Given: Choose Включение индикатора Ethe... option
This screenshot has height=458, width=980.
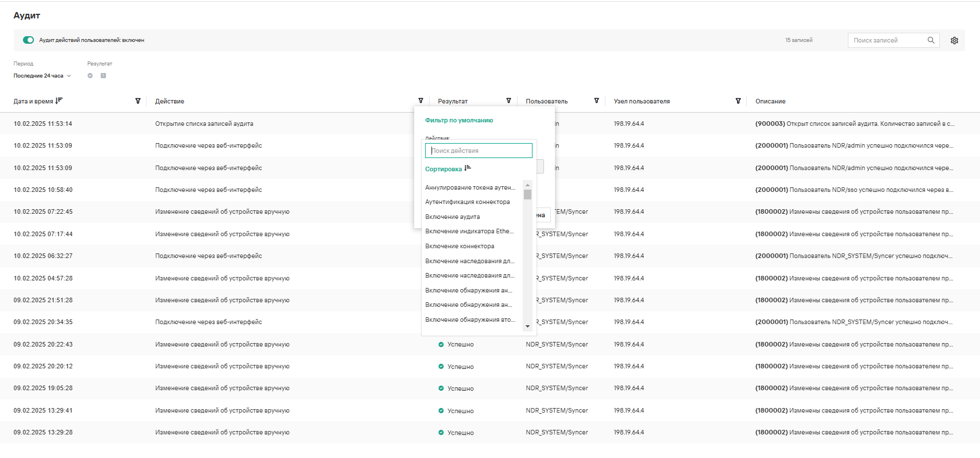Looking at the screenshot, I should coord(469,232).
